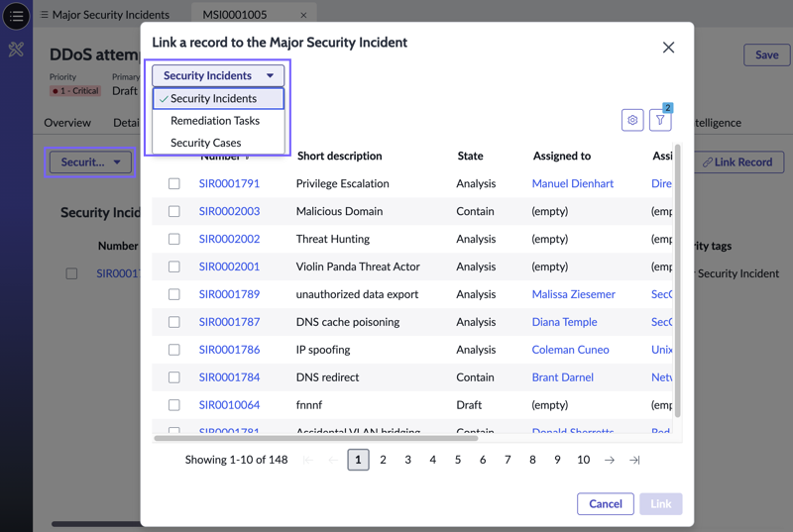Click the 1 - Critical priority badge
Viewport: 793px width, 532px height.
pos(75,91)
